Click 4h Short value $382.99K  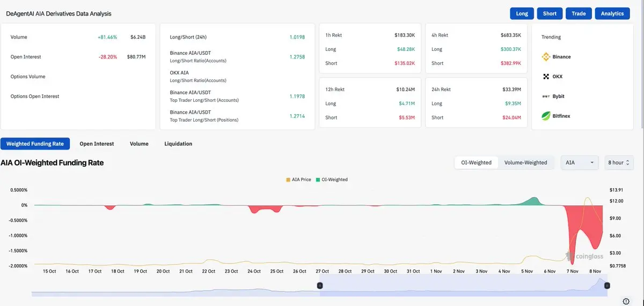point(511,63)
